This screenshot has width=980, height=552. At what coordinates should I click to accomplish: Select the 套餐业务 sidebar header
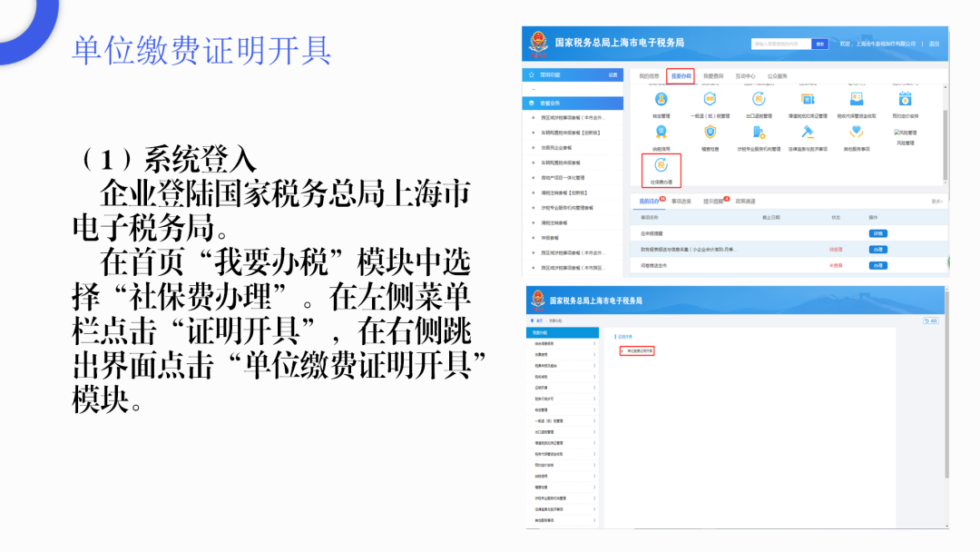click(x=573, y=103)
